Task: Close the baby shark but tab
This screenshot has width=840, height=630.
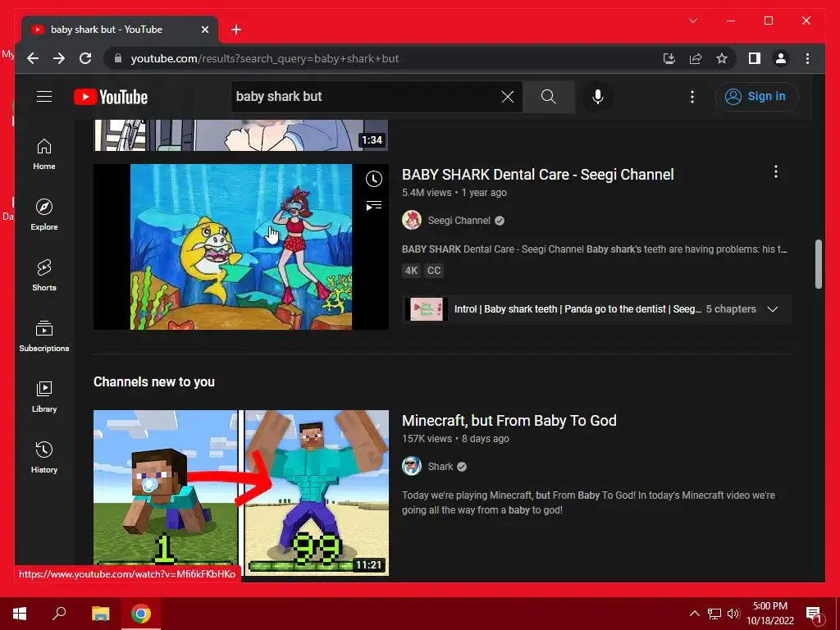Action: tap(204, 30)
